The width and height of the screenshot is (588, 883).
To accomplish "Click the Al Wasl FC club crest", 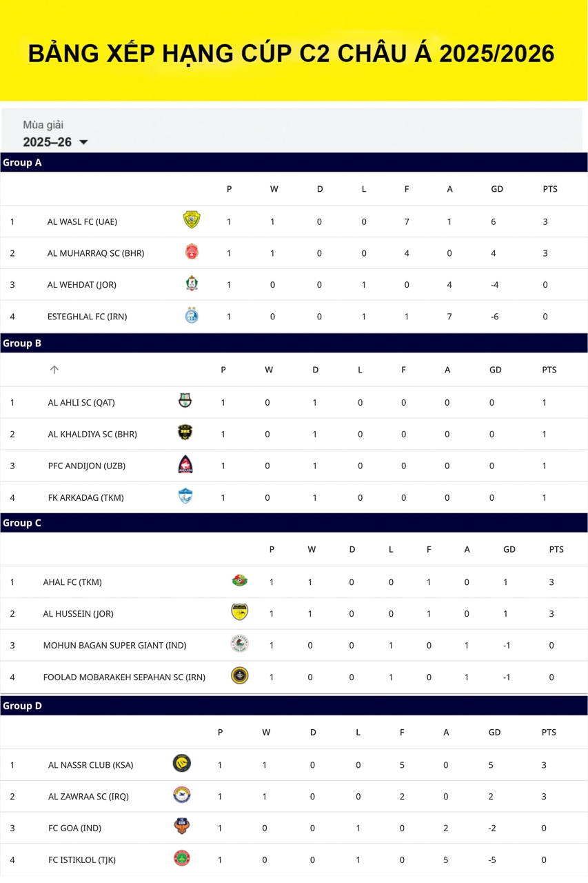I will click(192, 221).
